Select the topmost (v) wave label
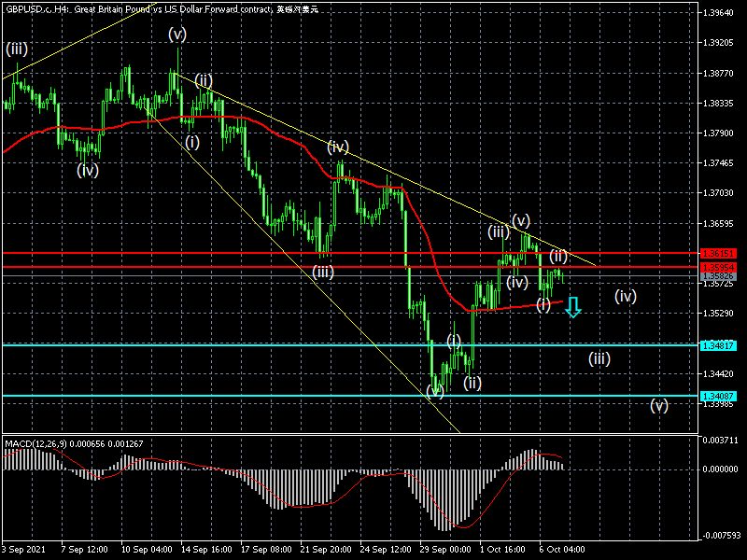The width and height of the screenshot is (747, 560). click(x=177, y=35)
